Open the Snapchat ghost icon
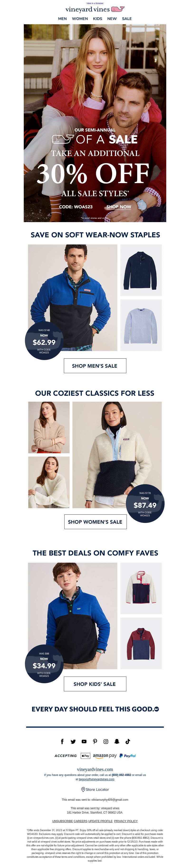Screen dimensions: 190x868 pyautogui.click(x=117, y=741)
